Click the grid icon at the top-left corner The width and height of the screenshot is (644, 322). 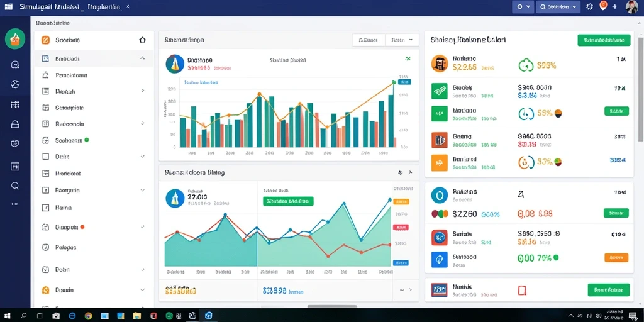[8, 7]
